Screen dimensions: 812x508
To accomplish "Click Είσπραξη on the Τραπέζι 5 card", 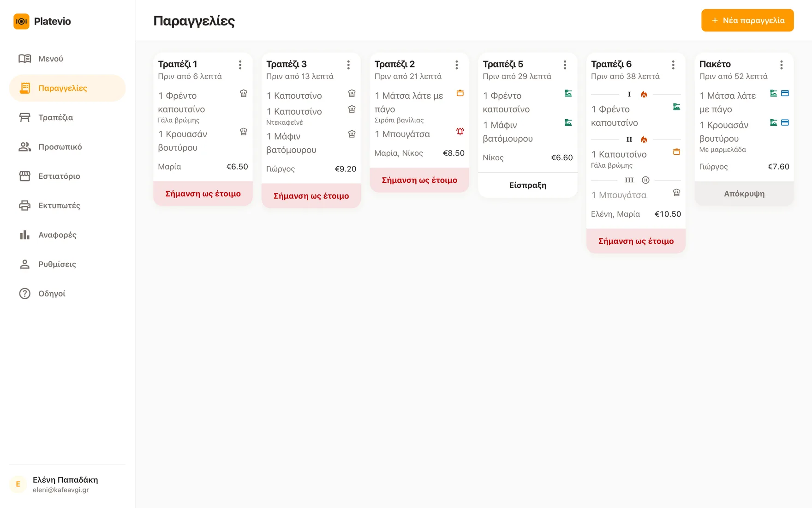I will click(528, 185).
